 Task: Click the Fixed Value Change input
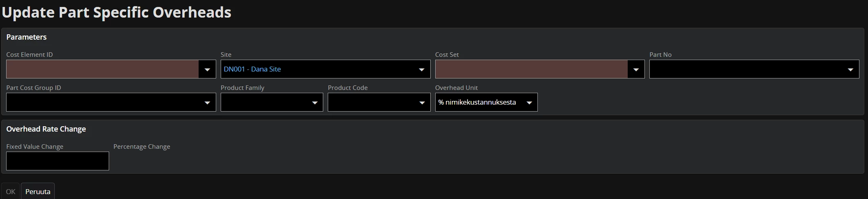pyautogui.click(x=58, y=161)
